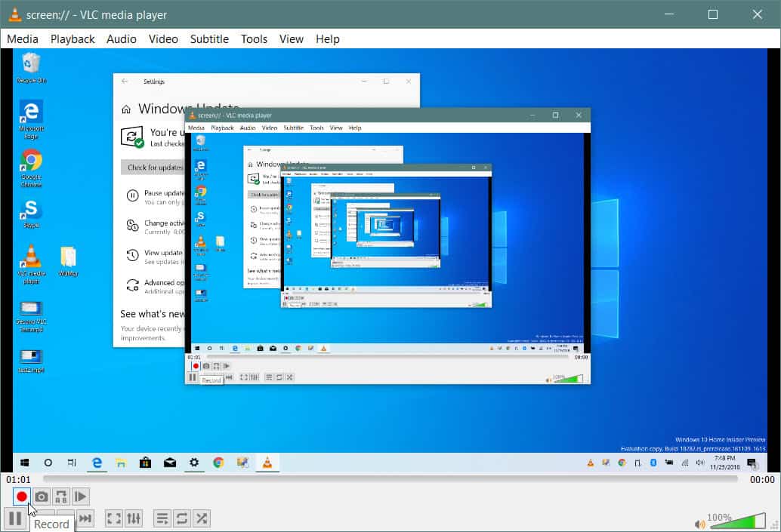Open Edge from the captured taskbar
The image size is (781, 532).
[97, 463]
